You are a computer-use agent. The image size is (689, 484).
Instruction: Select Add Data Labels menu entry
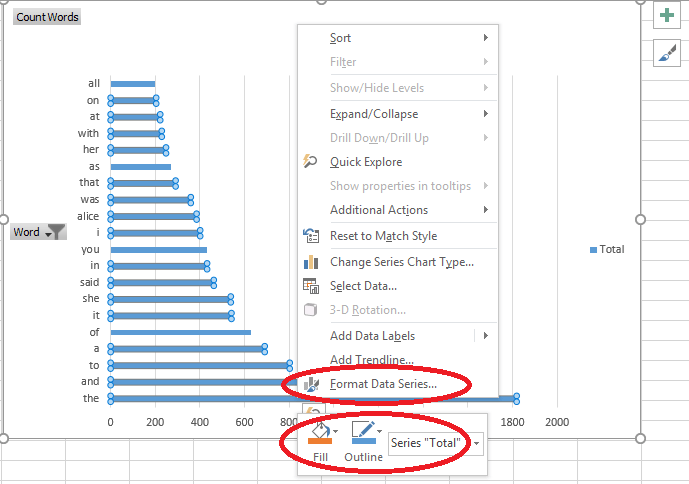tap(372, 336)
